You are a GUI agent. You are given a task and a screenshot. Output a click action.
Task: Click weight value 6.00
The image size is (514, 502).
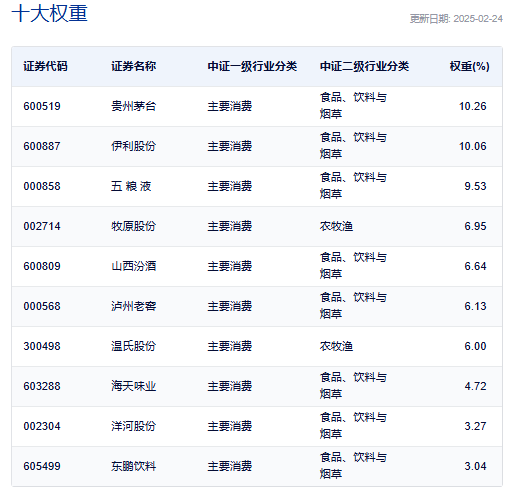475,346
